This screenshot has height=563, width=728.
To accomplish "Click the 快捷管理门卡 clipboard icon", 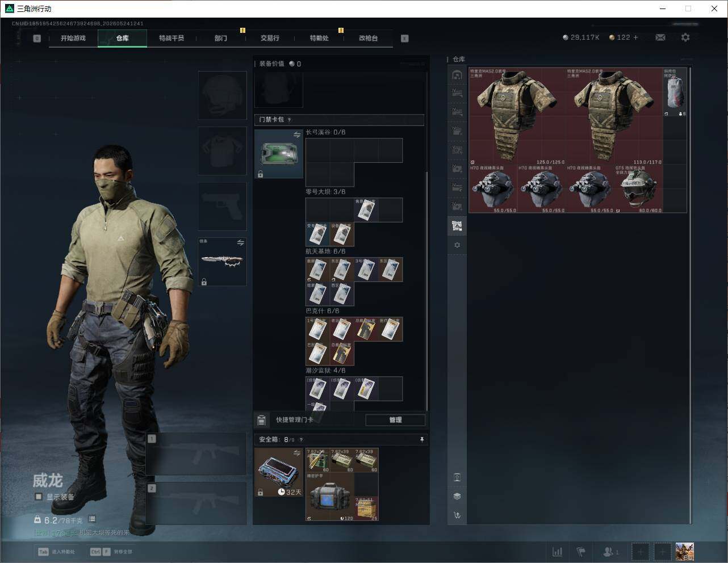I will [x=261, y=420].
